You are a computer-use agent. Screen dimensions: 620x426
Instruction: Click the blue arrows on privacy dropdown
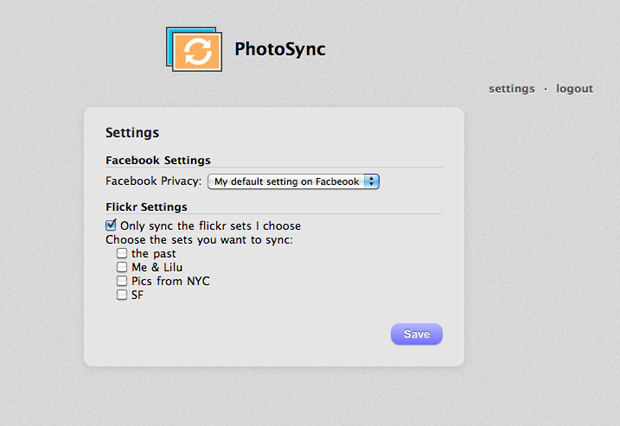pos(372,181)
